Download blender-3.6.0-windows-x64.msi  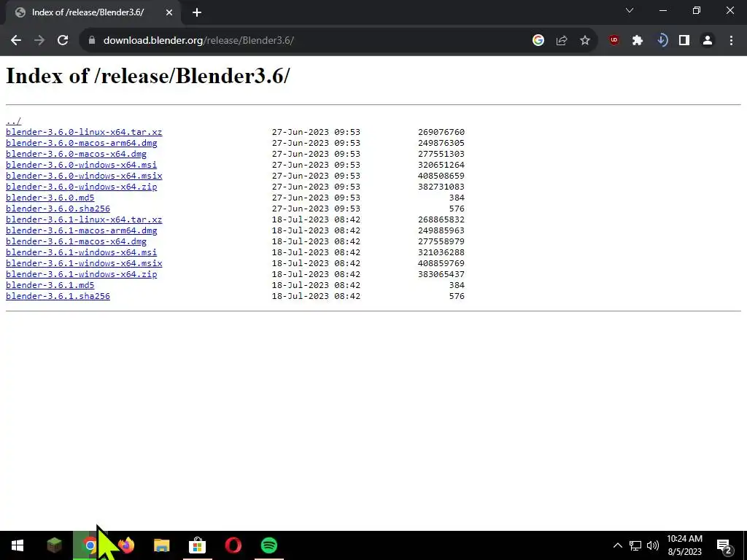(x=82, y=165)
